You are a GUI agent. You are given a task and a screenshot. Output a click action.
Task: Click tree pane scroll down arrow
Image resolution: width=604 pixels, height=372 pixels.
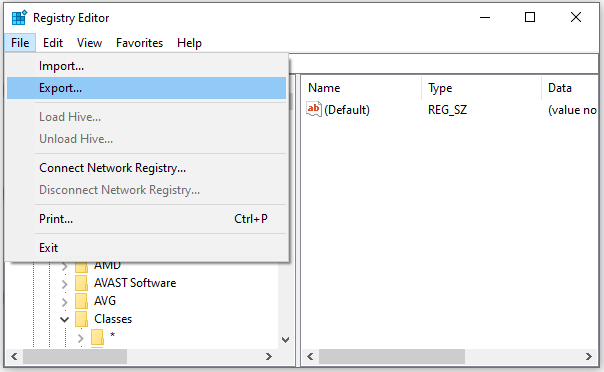[x=285, y=340]
